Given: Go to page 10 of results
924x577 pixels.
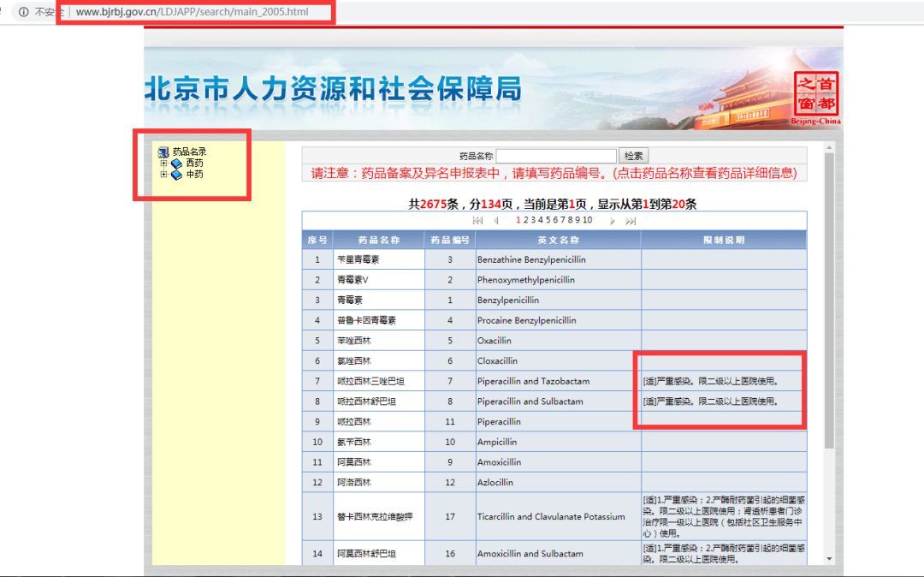Looking at the screenshot, I should 586,220.
